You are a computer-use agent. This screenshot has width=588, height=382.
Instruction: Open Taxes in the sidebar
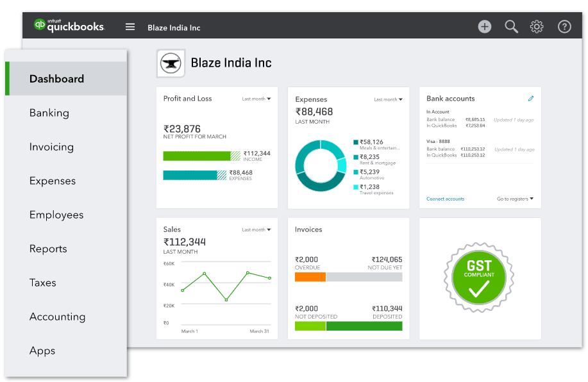[43, 283]
